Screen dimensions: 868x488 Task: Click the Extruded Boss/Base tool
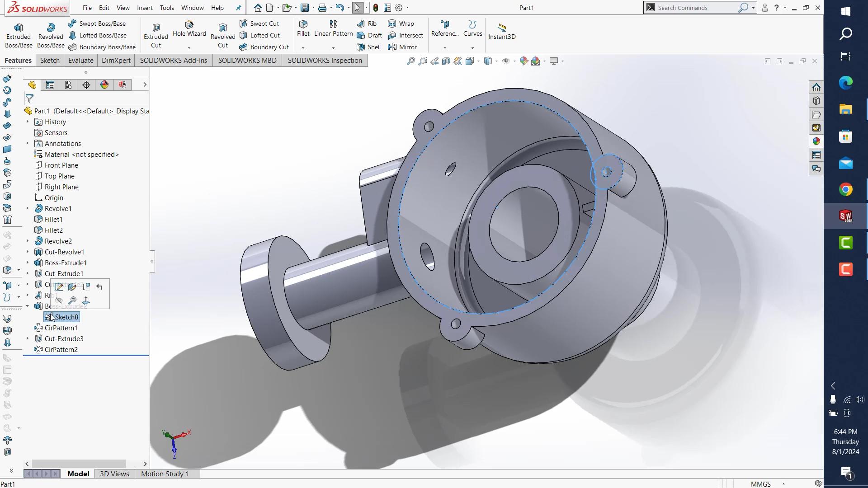tap(19, 36)
